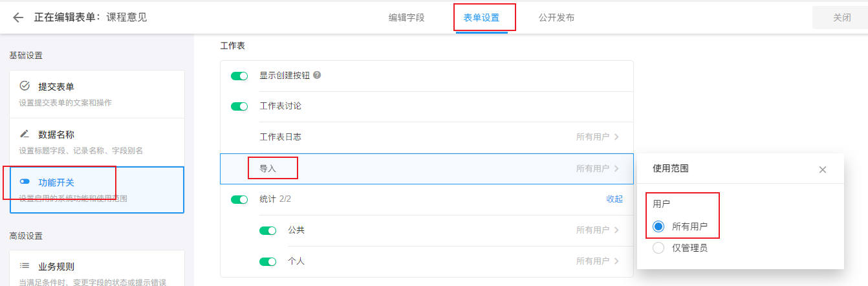Expand 工作表日志 user scope chevron

click(x=616, y=137)
